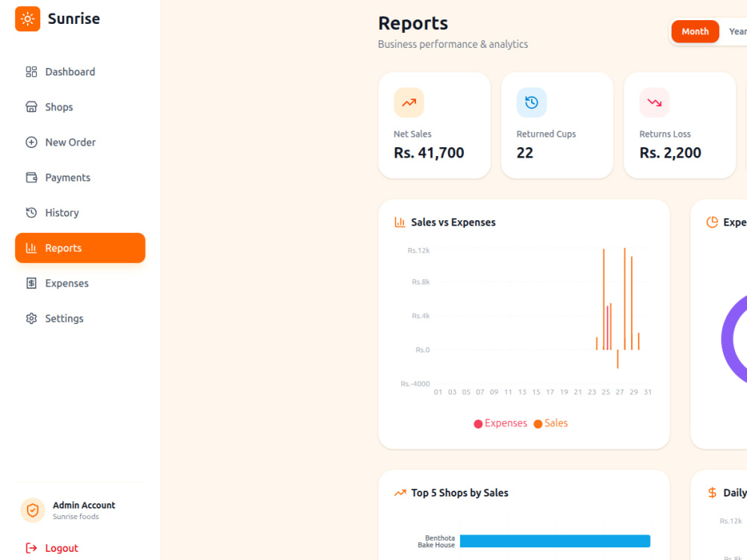The width and height of the screenshot is (747, 560).
Task: Click the Payments wallet icon
Action: (x=31, y=178)
